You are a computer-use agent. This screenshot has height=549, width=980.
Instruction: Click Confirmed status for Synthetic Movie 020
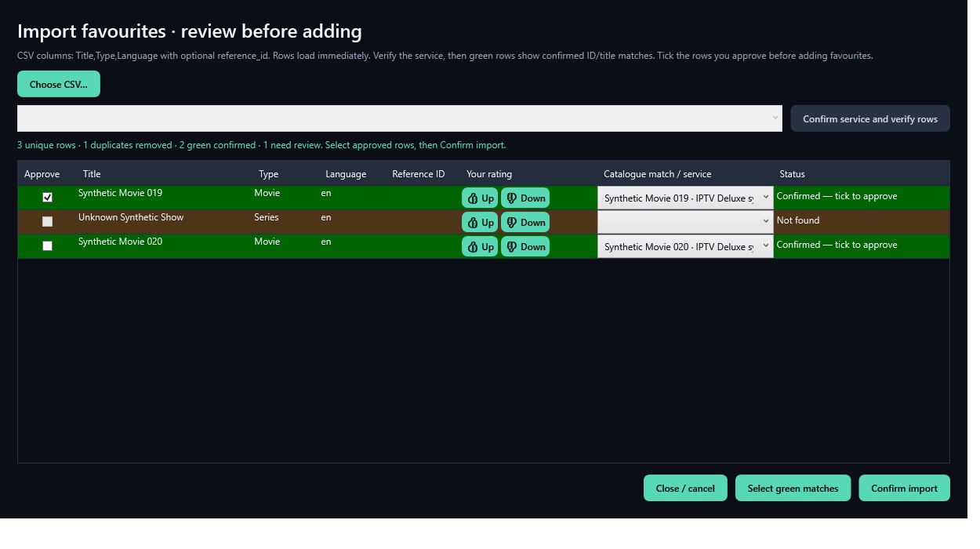click(837, 245)
